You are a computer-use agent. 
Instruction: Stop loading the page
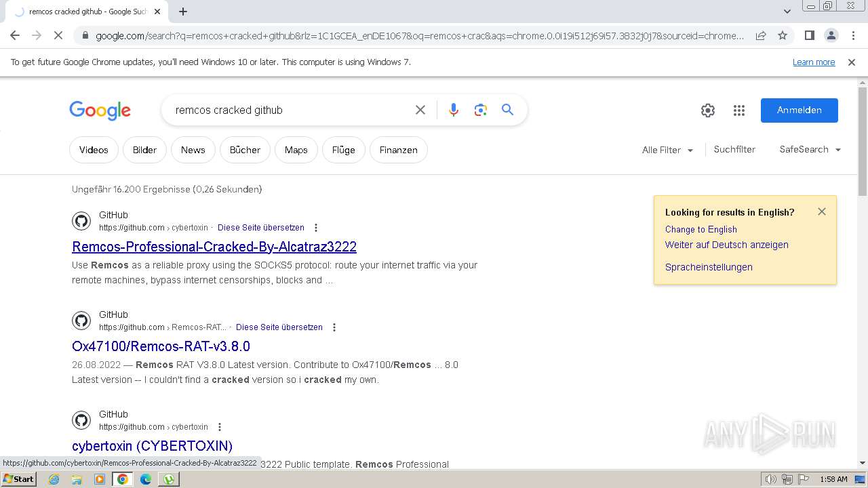(x=58, y=35)
